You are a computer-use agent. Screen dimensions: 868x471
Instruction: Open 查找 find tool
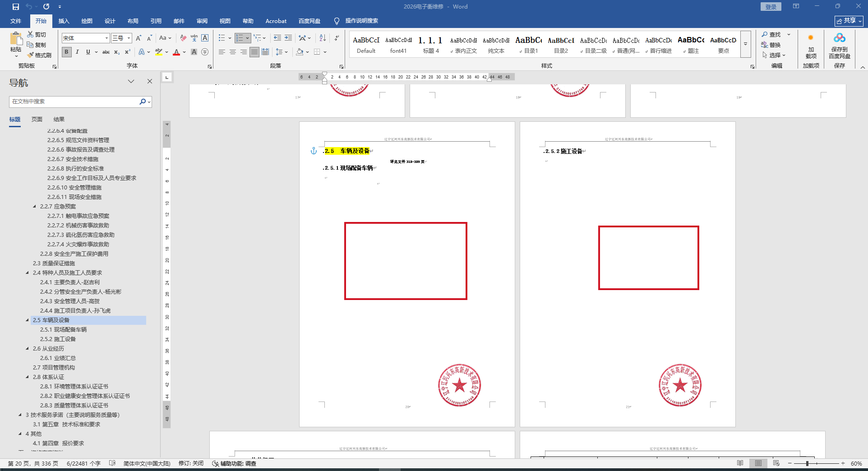pos(771,34)
